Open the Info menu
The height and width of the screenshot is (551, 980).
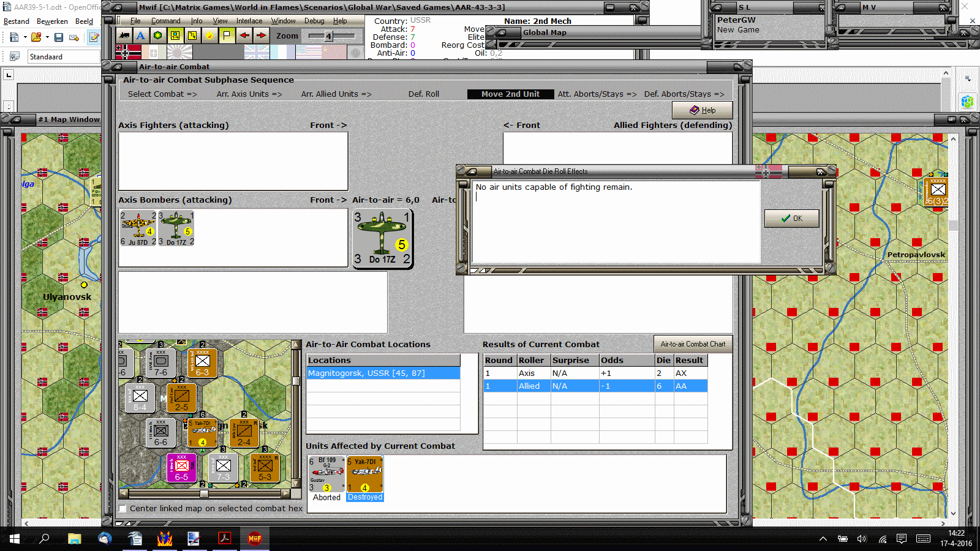coord(197,21)
